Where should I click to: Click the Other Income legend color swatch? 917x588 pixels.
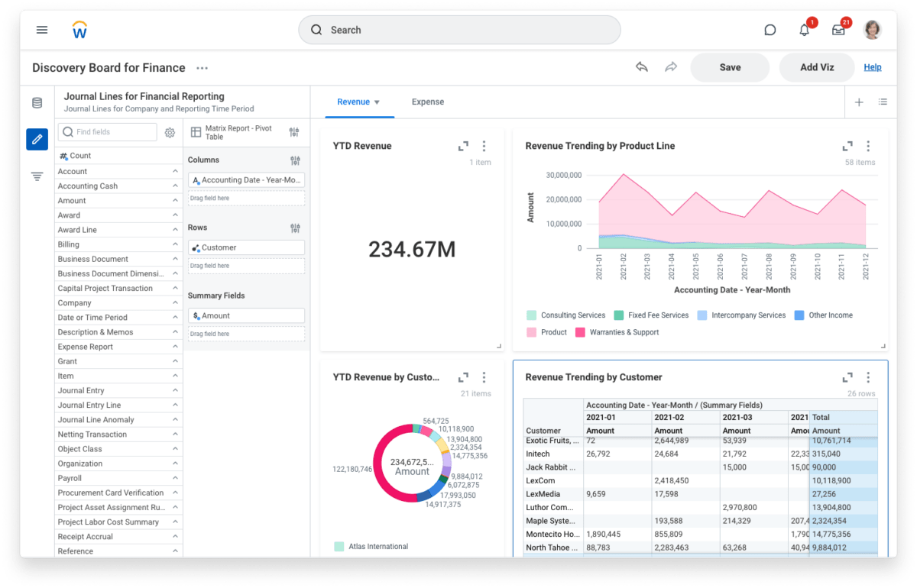(x=798, y=315)
